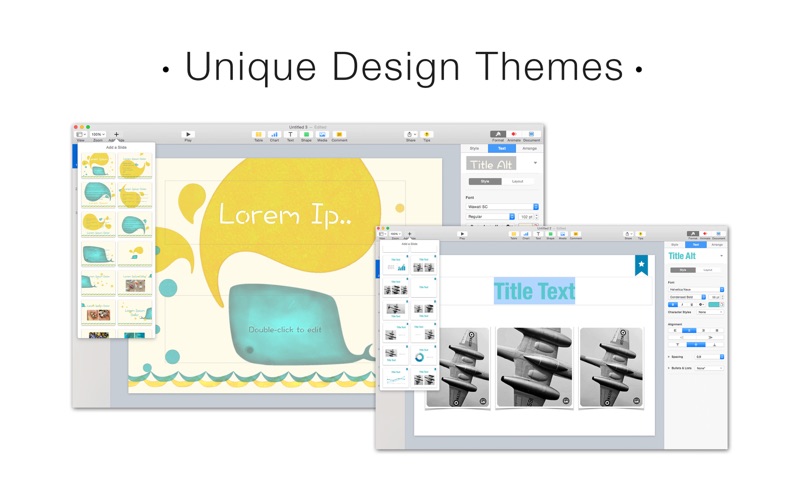
Task: Replace image on the middle airplane photo
Action: [566, 402]
